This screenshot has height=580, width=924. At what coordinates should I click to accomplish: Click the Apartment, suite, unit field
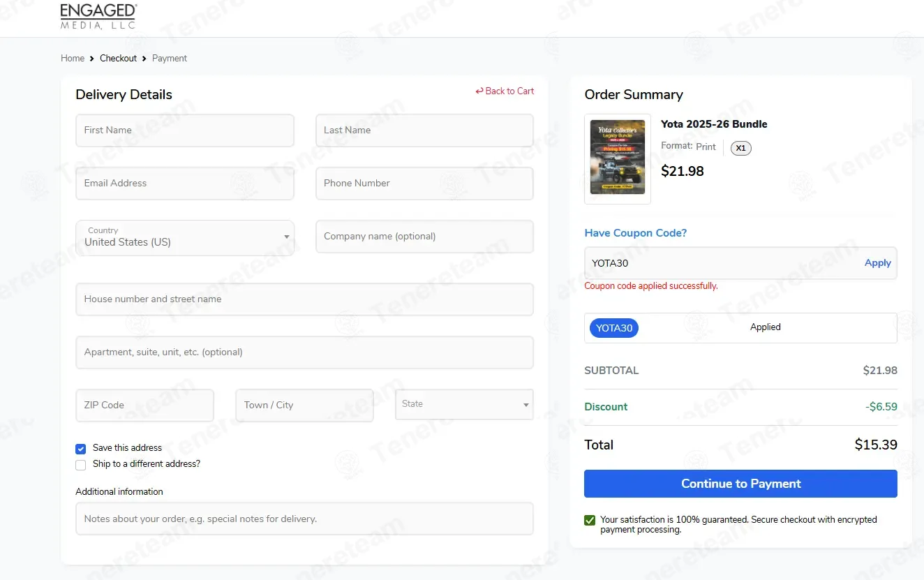coord(304,352)
